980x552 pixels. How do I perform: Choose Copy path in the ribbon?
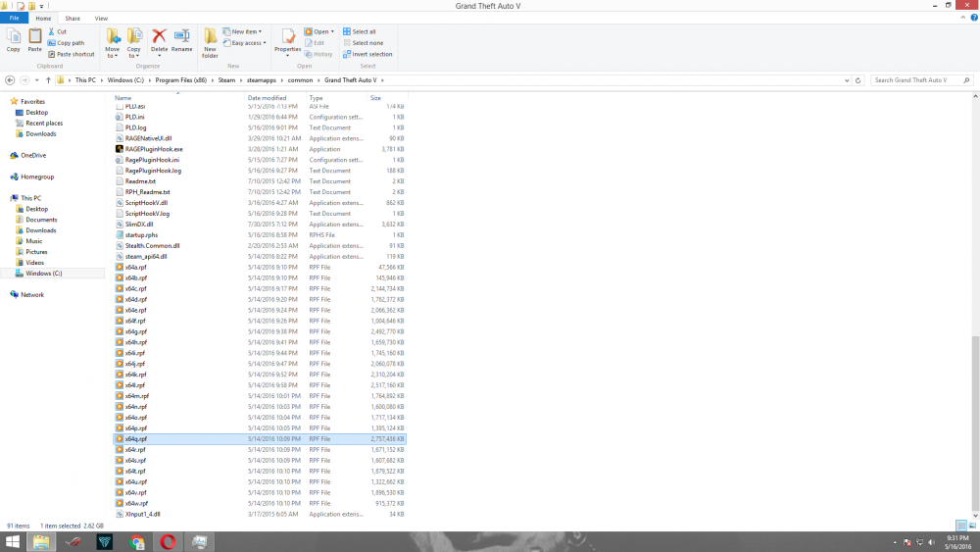67,43
